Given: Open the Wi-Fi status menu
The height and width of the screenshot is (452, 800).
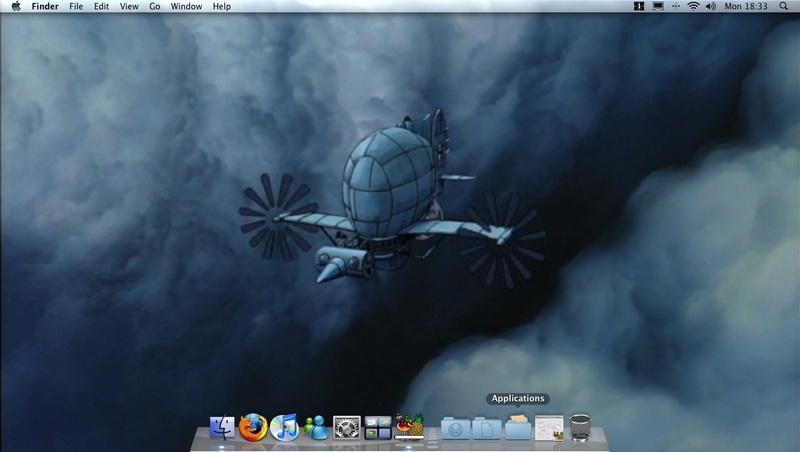Looking at the screenshot, I should tap(693, 6).
